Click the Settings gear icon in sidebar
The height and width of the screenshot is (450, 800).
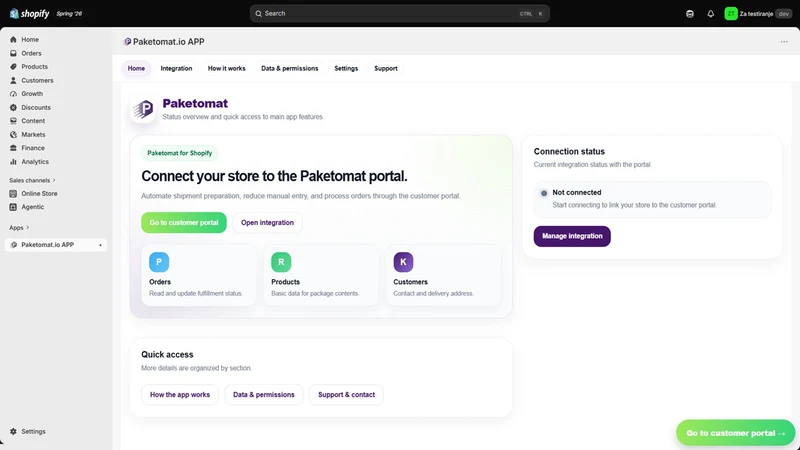click(x=13, y=431)
